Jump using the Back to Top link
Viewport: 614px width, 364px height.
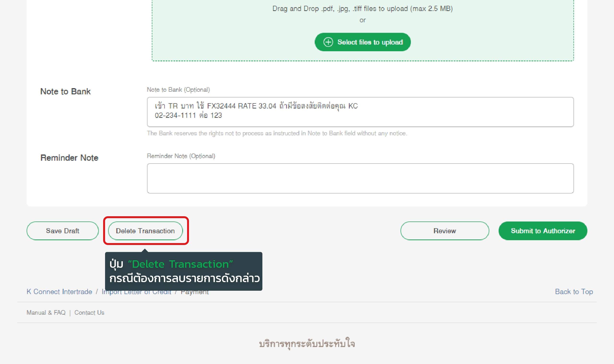(x=574, y=292)
